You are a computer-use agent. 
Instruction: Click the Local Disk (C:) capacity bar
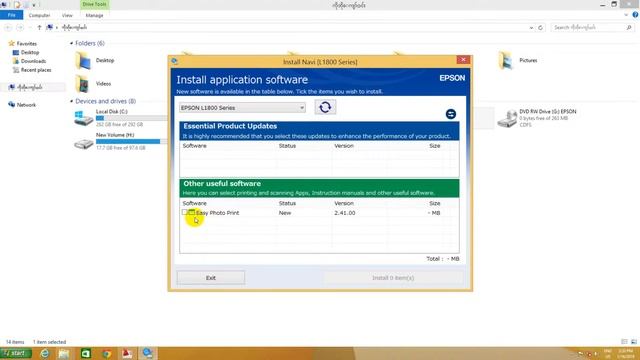[131, 118]
